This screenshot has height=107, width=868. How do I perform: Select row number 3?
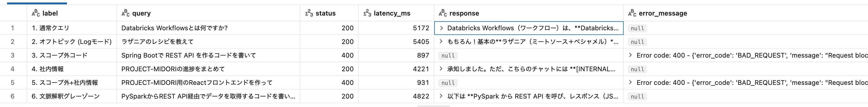click(x=13, y=55)
